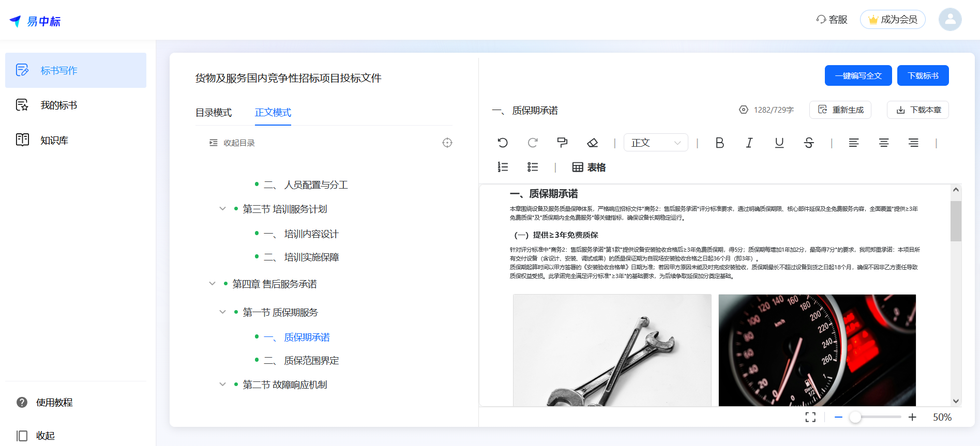The image size is (980, 446).
Task: Click project title 货物及服务国内竞争性招标项目投标文件
Action: [289, 78]
